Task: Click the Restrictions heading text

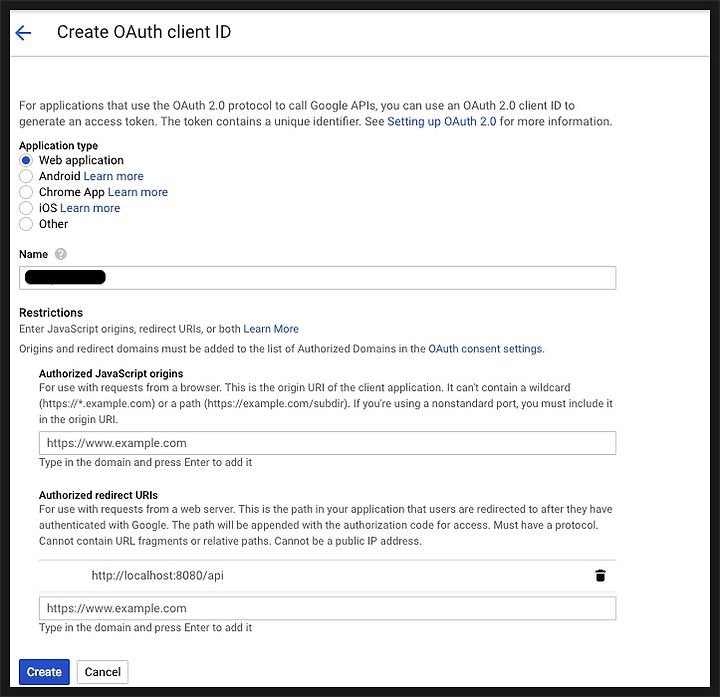Action: [51, 313]
